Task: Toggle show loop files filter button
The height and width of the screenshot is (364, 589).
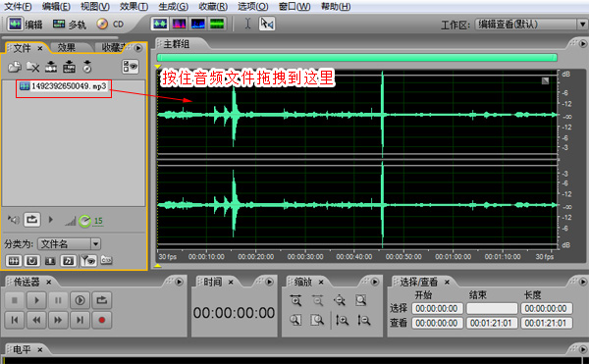Action: (32, 260)
